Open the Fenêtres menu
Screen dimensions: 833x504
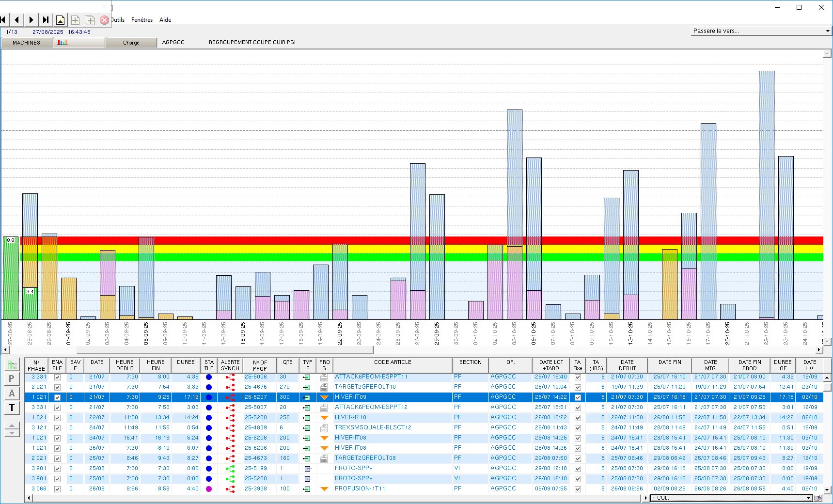141,20
